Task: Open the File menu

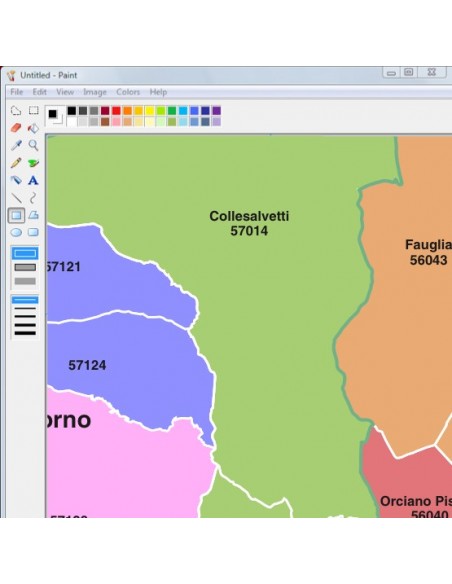Action: tap(17, 92)
